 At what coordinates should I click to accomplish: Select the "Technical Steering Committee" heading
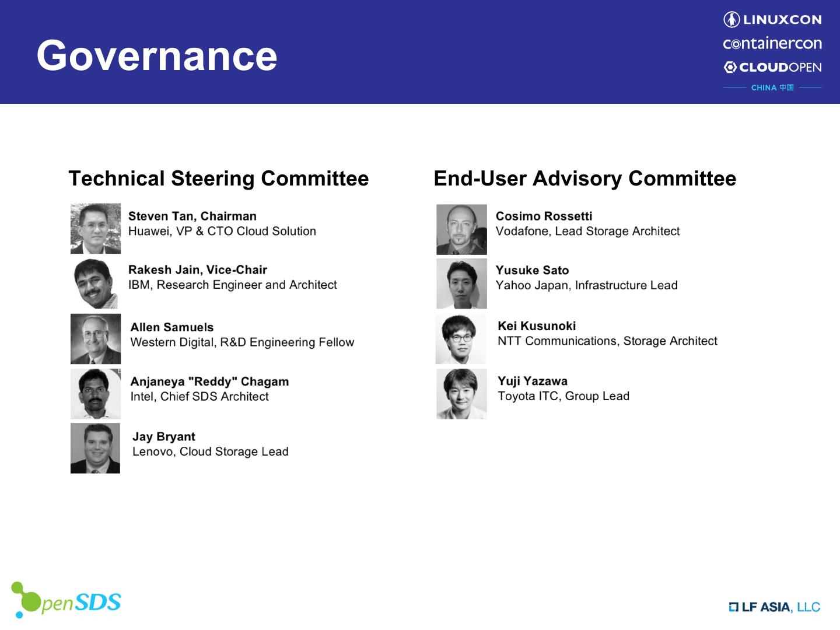219,178
